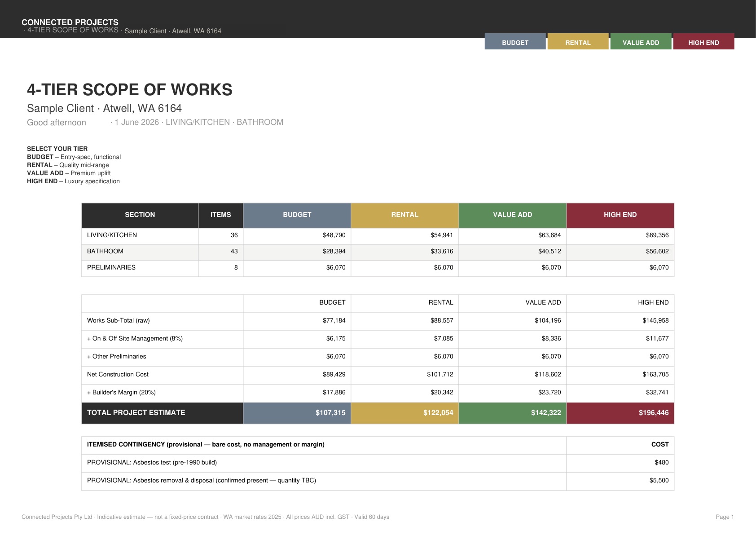Open the VALUE ADD tab at top
The width and height of the screenshot is (756, 535).
tap(641, 42)
